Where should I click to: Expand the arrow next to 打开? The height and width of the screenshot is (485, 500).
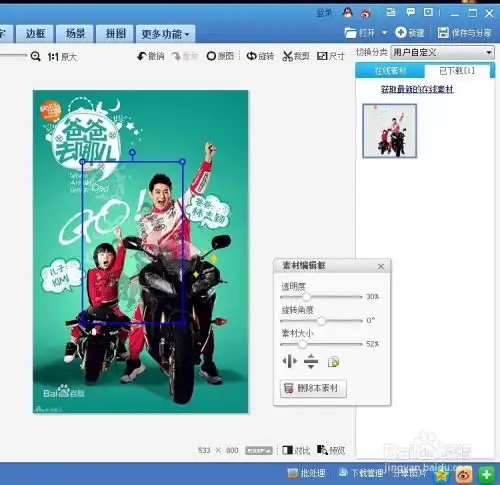(x=385, y=33)
